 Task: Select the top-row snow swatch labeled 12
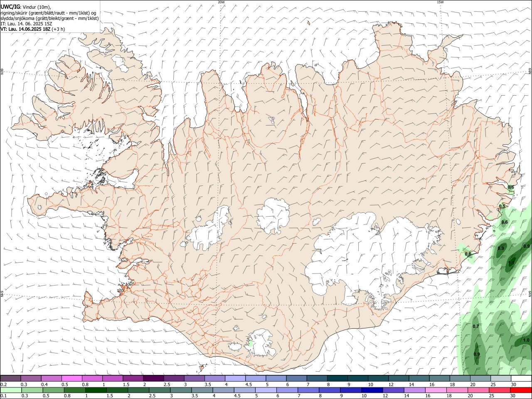pyautogui.click(x=399, y=378)
